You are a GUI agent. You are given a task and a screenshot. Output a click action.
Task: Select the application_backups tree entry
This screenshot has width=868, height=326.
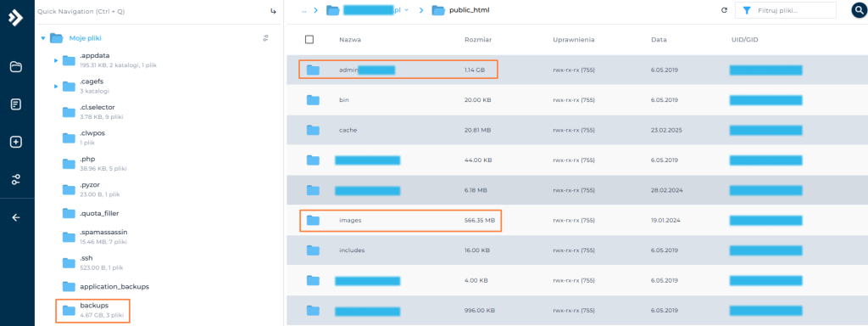[114, 287]
